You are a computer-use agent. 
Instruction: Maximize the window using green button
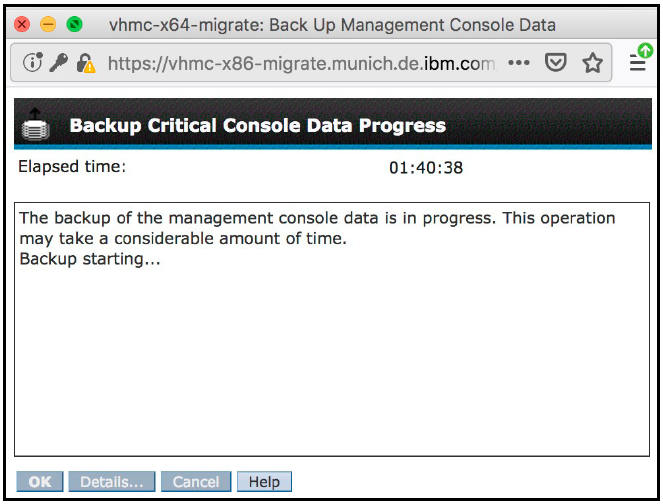[x=74, y=23]
